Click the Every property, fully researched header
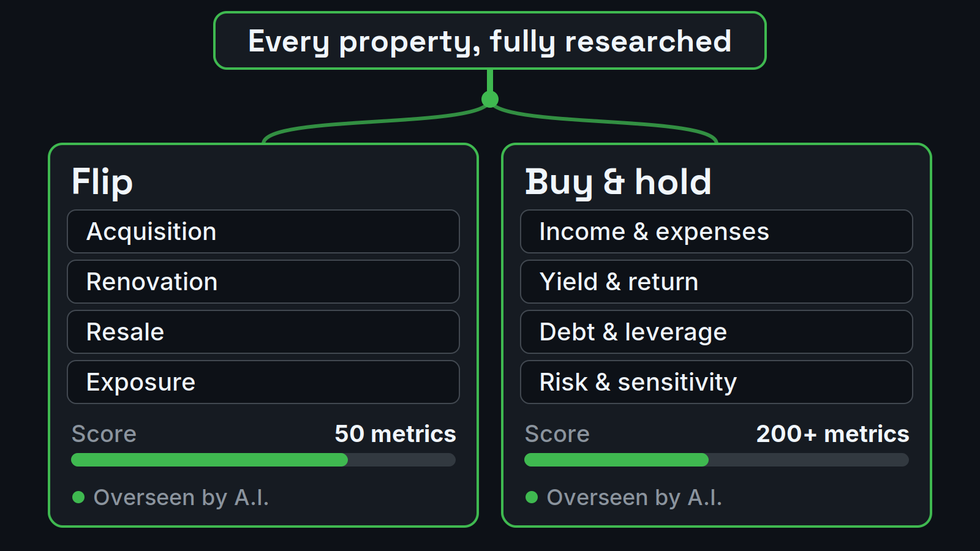Viewport: 980px width, 551px height. click(x=490, y=41)
